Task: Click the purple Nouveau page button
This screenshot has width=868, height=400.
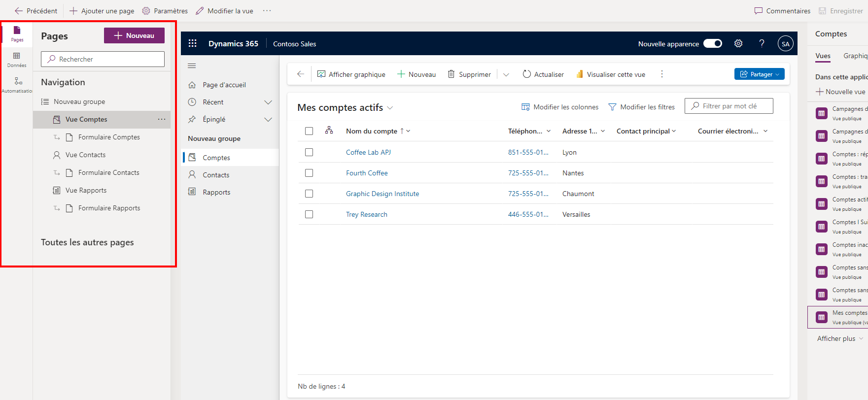Action: 134,35
